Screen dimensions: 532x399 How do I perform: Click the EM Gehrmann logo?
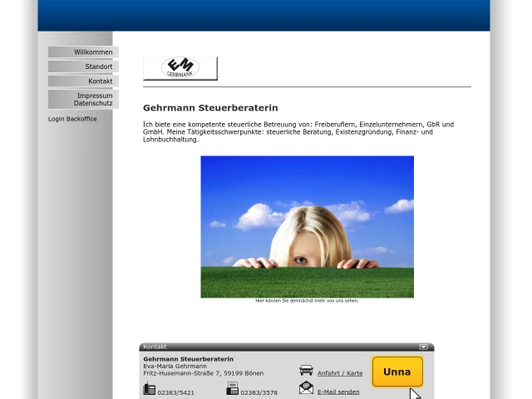[180, 68]
